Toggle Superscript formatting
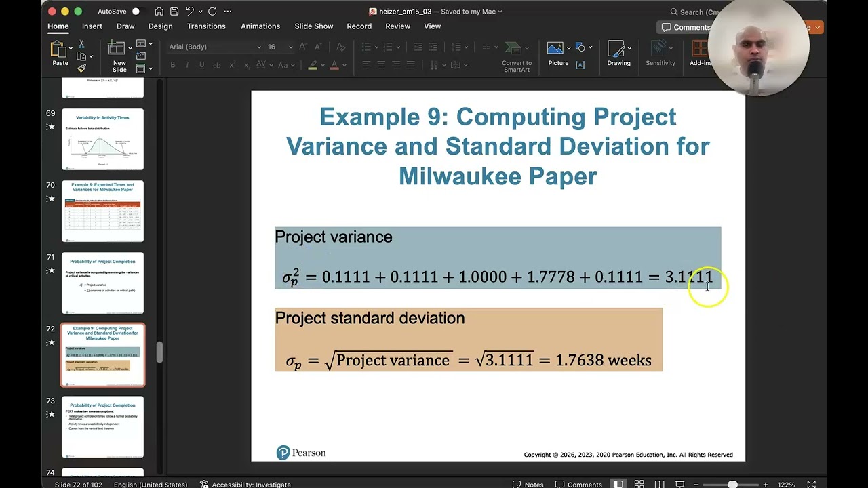The height and width of the screenshot is (488, 868). (x=232, y=65)
